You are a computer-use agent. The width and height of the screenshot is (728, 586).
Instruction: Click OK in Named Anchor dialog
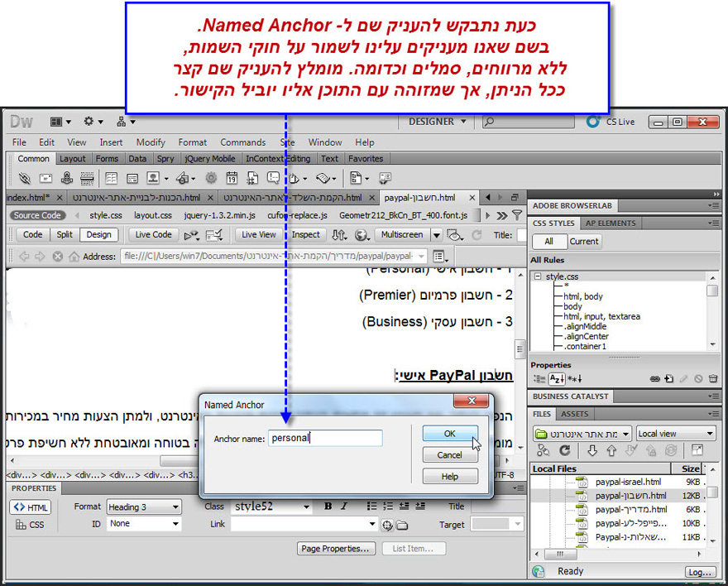(450, 434)
